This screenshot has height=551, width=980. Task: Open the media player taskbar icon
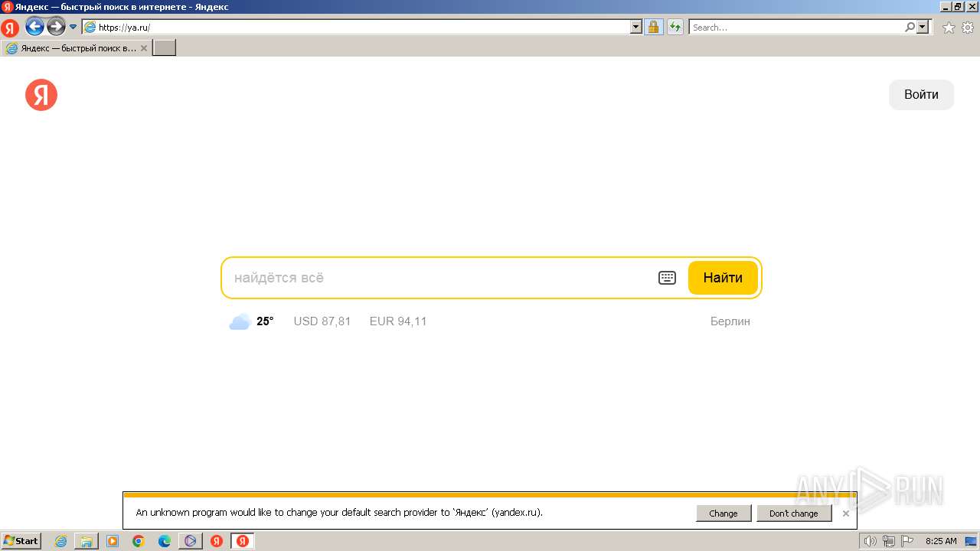point(113,541)
